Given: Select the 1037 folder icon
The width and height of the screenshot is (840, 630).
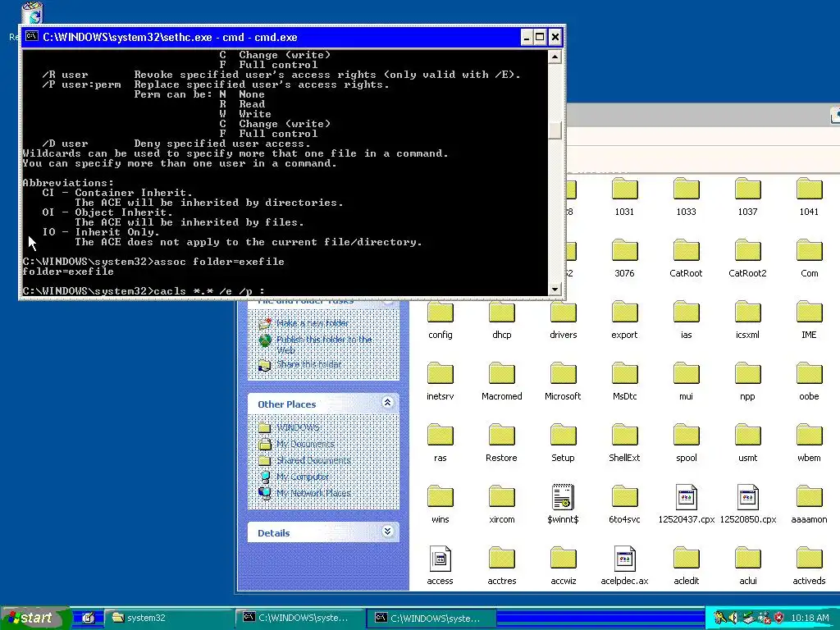Looking at the screenshot, I should 748,189.
